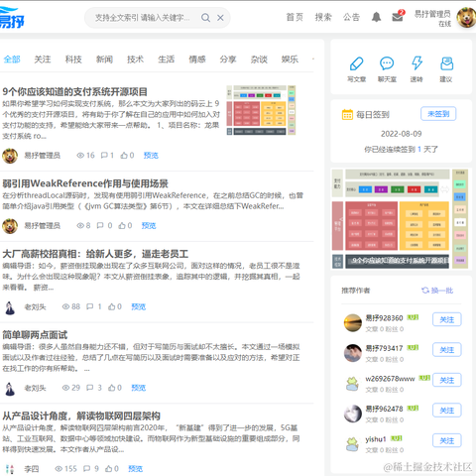Open notifications bell icon
Image resolution: width=476 pixels, height=476 pixels.
(376, 17)
